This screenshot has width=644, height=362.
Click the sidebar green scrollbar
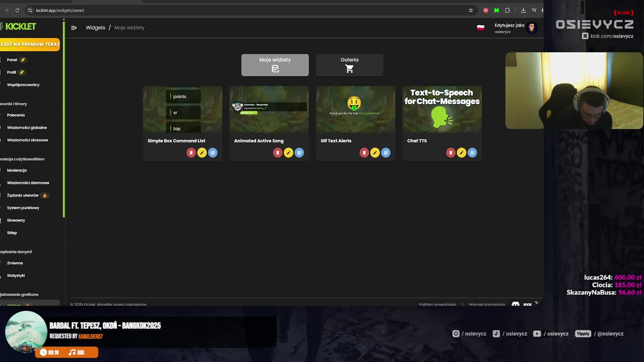coord(64,118)
